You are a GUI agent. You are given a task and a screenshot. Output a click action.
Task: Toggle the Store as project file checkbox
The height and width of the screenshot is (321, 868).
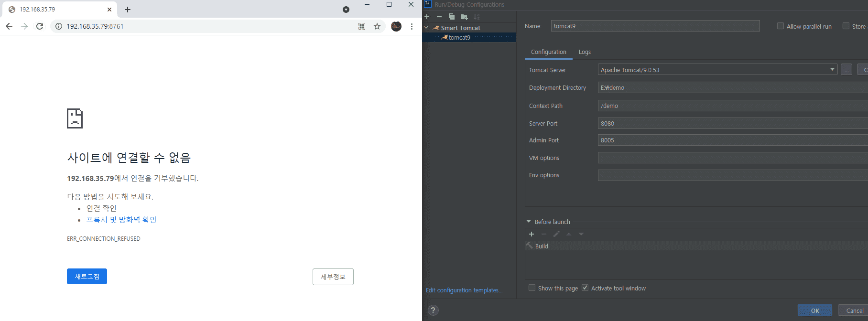(846, 26)
